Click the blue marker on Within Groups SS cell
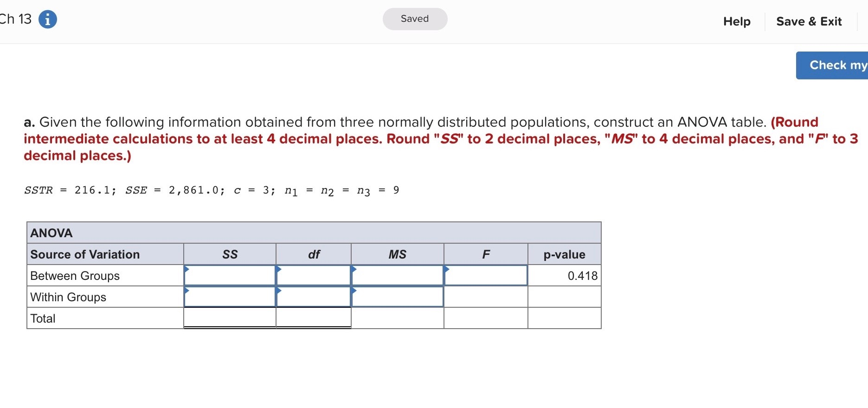The image size is (868, 408). tap(187, 290)
